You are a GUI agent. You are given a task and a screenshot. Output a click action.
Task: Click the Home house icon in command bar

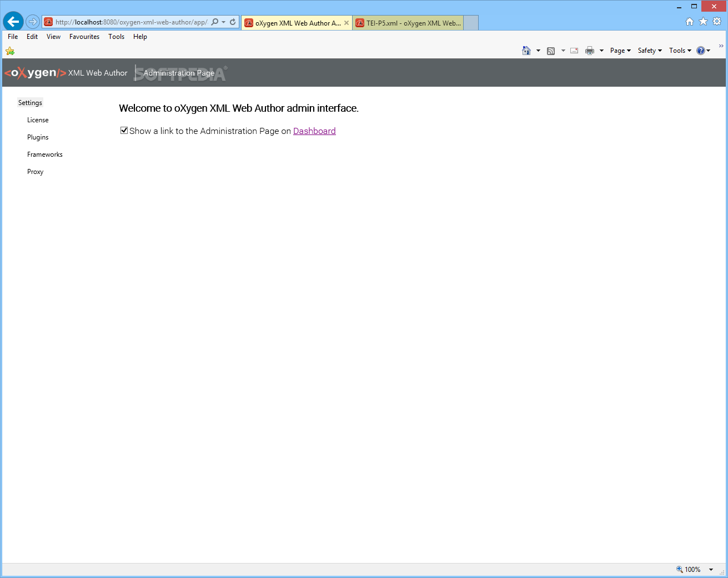pyautogui.click(x=526, y=51)
